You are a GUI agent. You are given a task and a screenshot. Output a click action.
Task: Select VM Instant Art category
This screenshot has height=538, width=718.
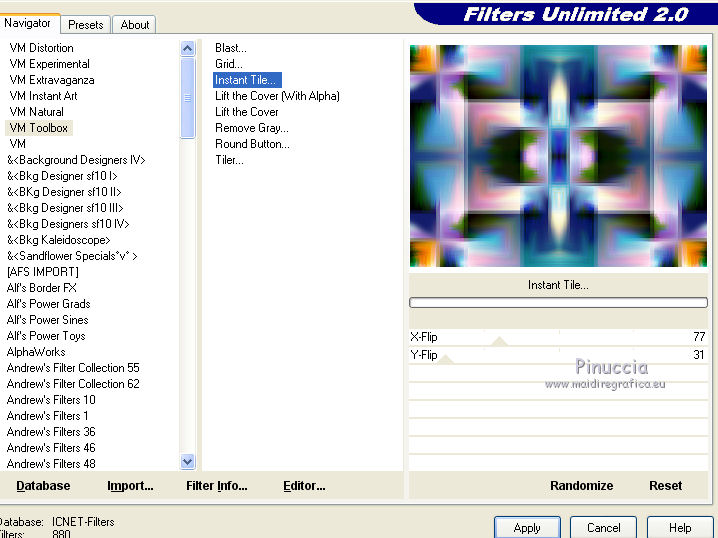tap(44, 96)
